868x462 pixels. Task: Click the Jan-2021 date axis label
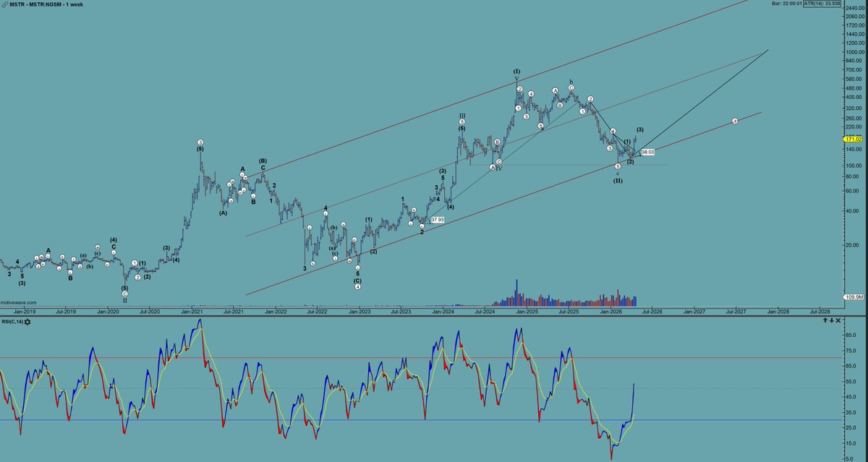(192, 311)
